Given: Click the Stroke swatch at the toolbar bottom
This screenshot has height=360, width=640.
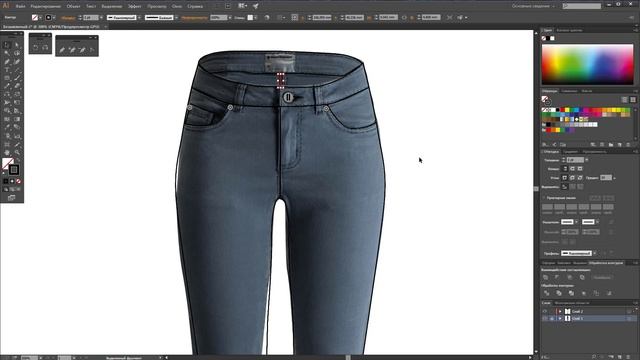Looking at the screenshot, I should [14, 169].
